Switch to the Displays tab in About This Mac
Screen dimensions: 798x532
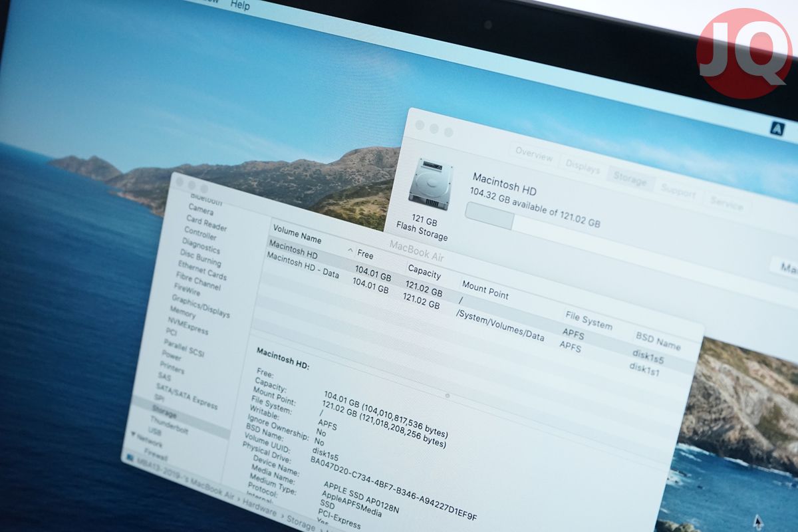coord(583,168)
